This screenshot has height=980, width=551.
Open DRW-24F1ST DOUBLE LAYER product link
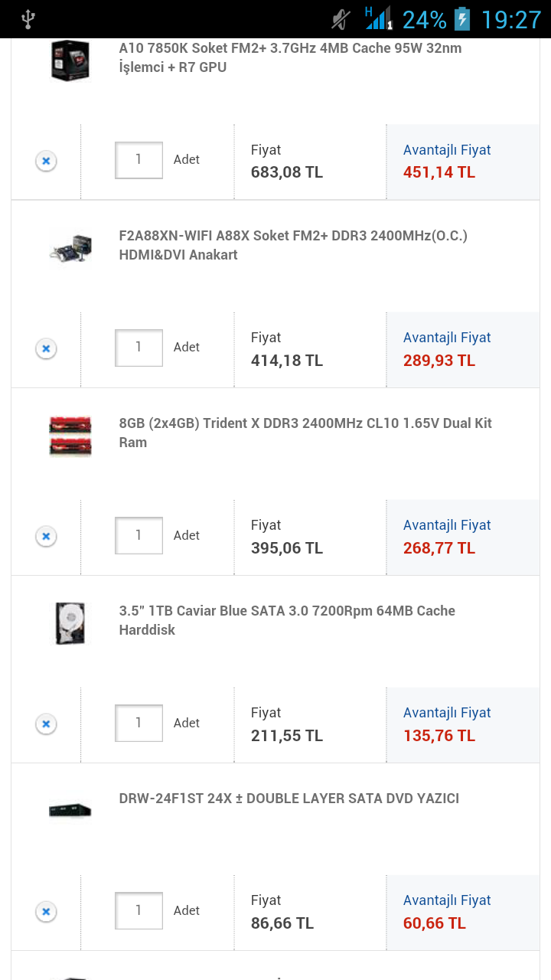pos(289,799)
